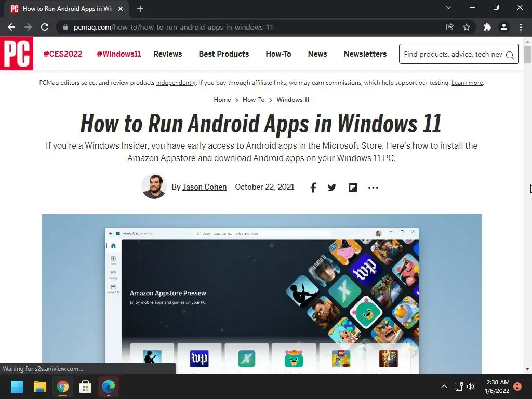Open Jason Cohen's author page
The height and width of the screenshot is (399, 532).
coord(204,187)
